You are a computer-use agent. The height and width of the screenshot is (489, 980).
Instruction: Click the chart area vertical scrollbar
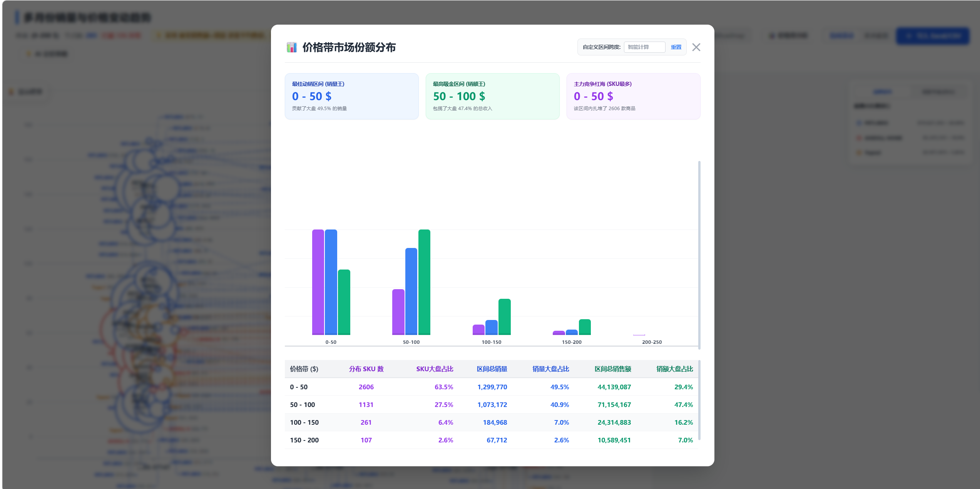pyautogui.click(x=699, y=255)
